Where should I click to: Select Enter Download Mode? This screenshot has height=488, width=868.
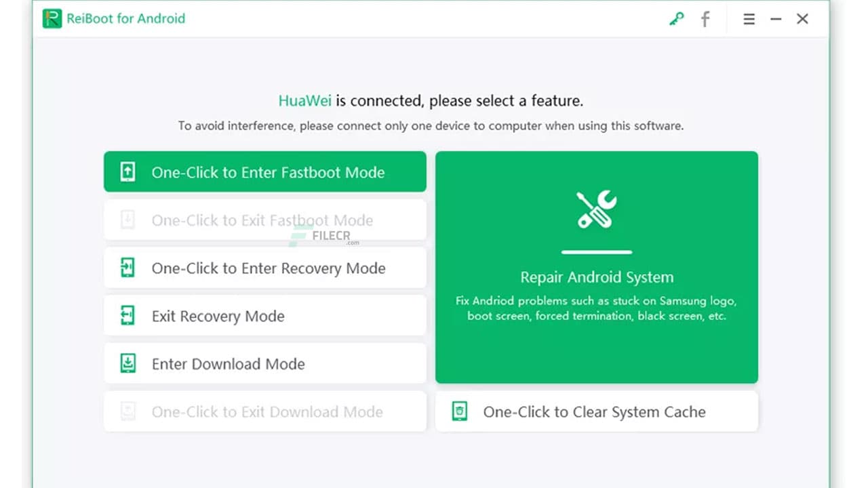pyautogui.click(x=264, y=363)
